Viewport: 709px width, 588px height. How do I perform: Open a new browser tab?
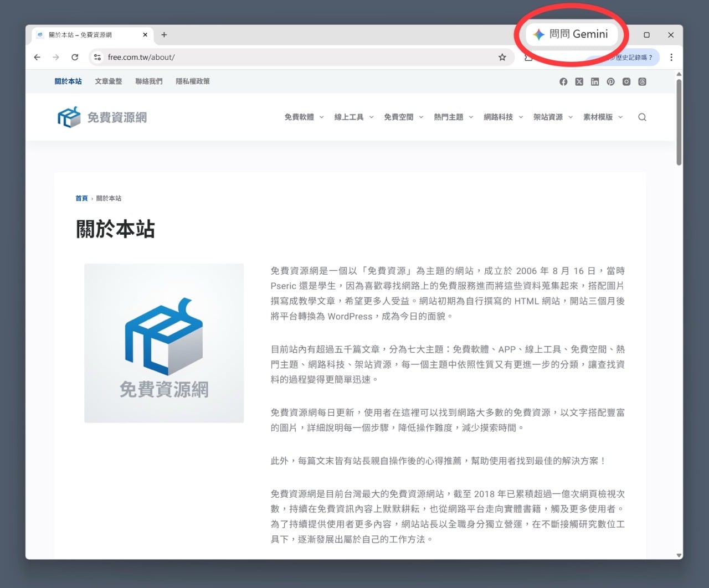164,34
